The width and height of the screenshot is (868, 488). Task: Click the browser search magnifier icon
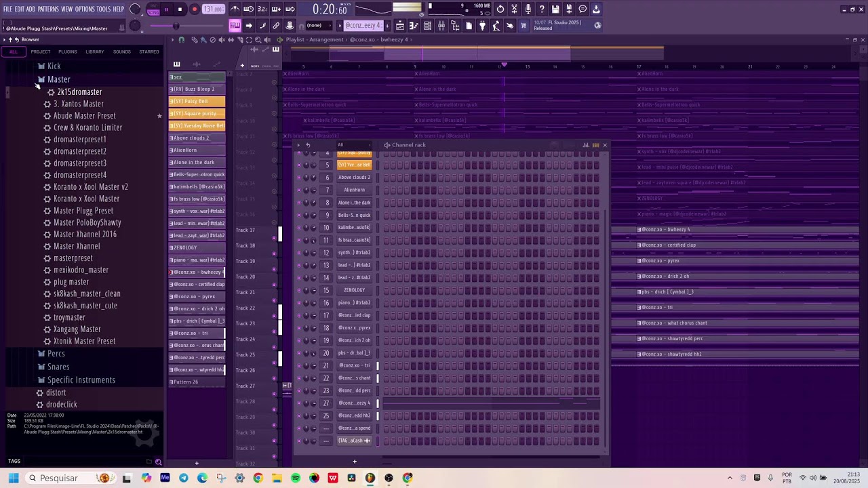(x=159, y=462)
